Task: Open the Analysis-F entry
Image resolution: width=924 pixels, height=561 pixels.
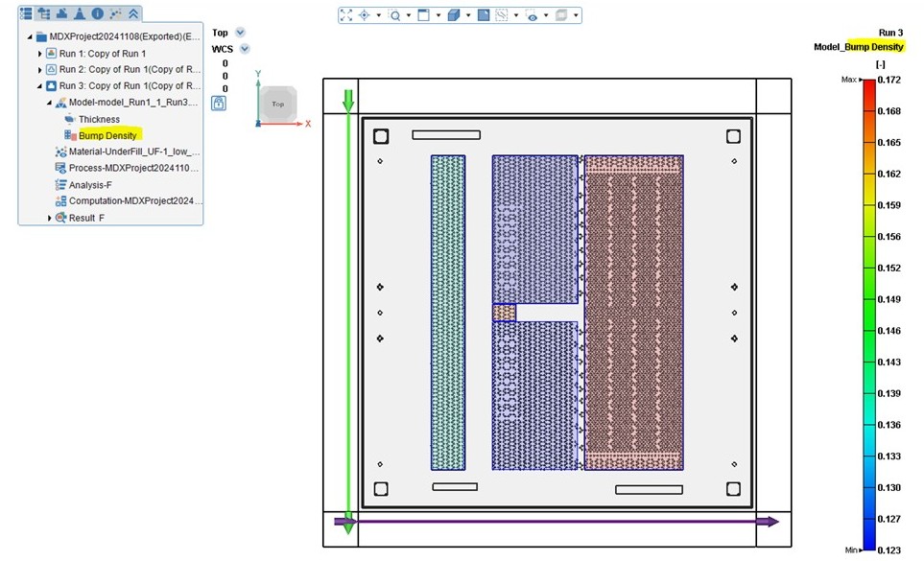Action: coord(89,185)
